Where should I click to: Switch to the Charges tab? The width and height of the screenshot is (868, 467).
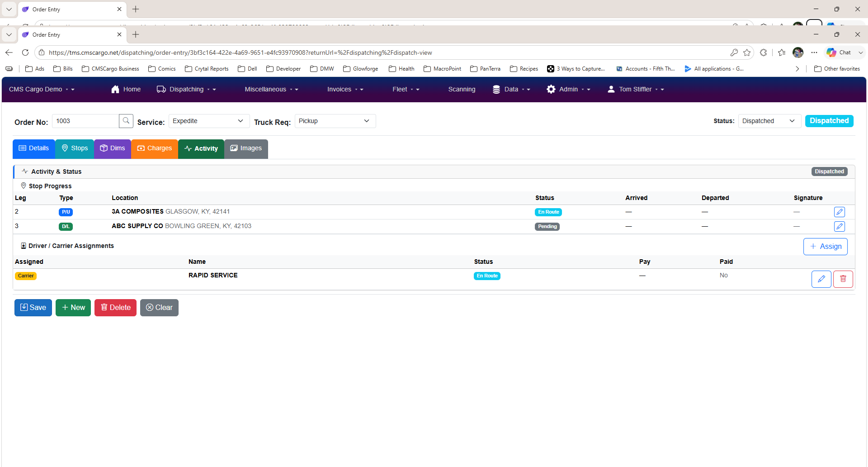155,148
